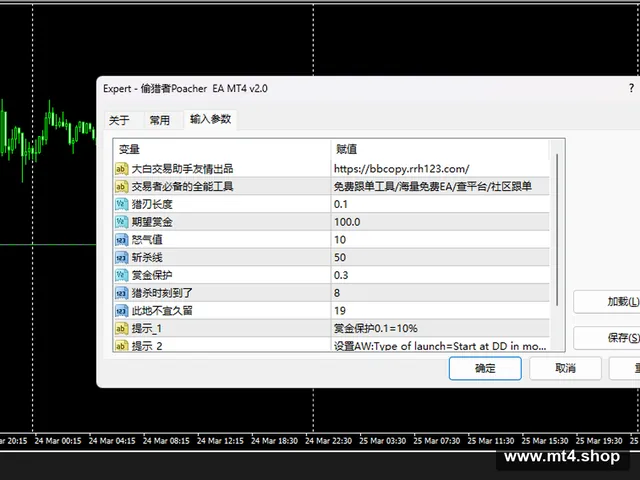This screenshot has height=480, width=640.
Task: Click the string icon beside 提示_1
Action: (x=121, y=329)
